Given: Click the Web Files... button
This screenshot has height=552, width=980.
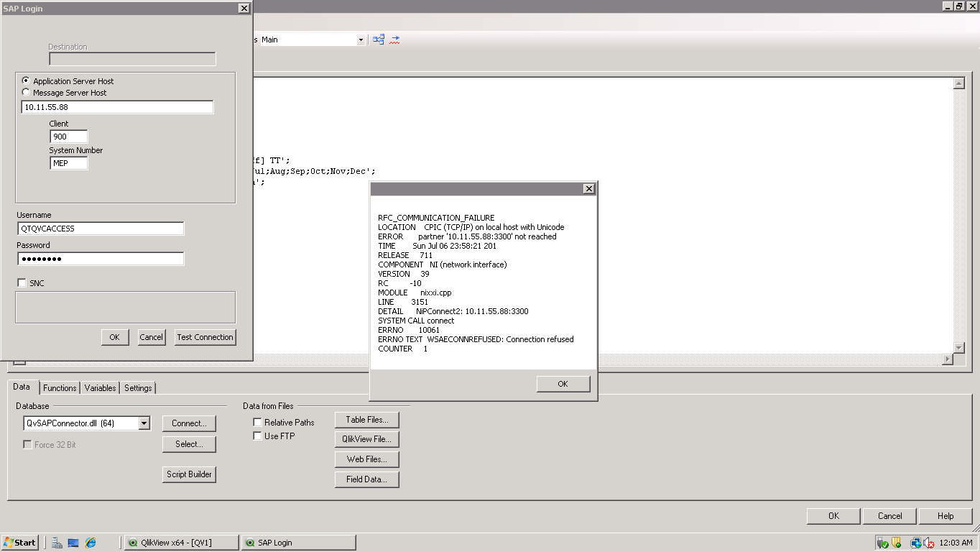Looking at the screenshot, I should click(366, 459).
